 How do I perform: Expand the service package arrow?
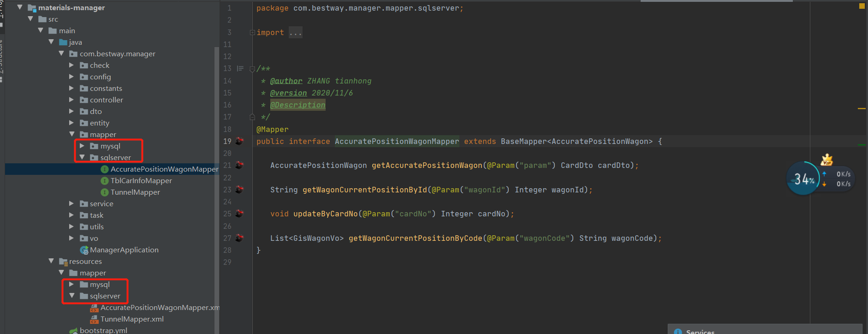point(71,203)
